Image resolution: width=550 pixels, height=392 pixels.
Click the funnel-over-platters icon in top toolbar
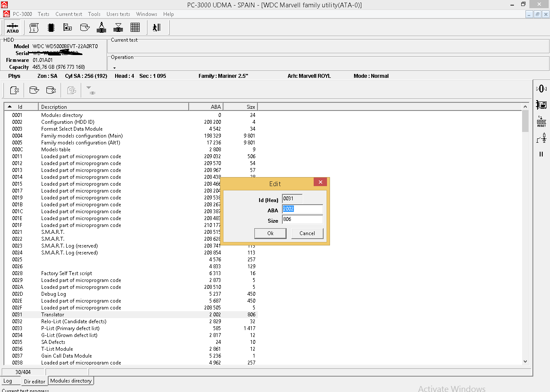(x=118, y=28)
